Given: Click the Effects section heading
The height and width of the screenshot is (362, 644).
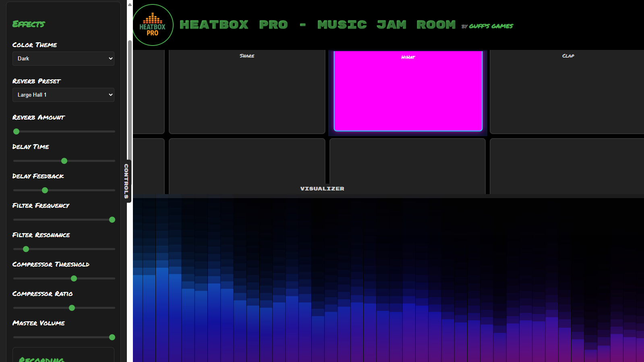Looking at the screenshot, I should (29, 24).
